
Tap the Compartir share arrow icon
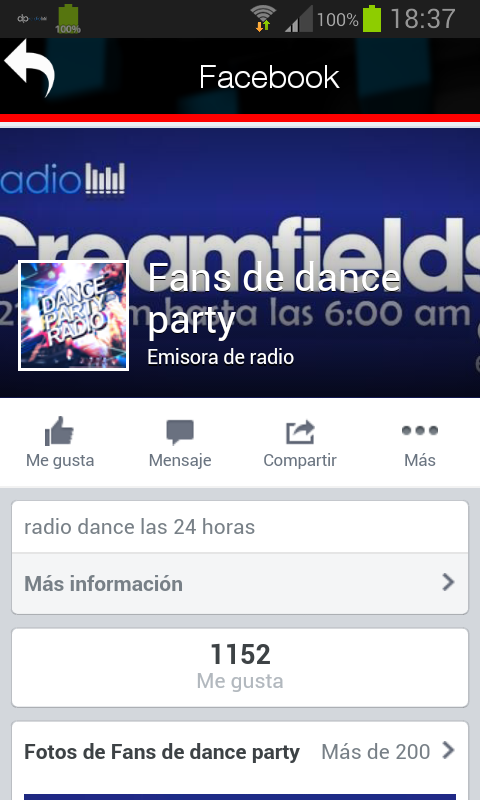coord(300,432)
